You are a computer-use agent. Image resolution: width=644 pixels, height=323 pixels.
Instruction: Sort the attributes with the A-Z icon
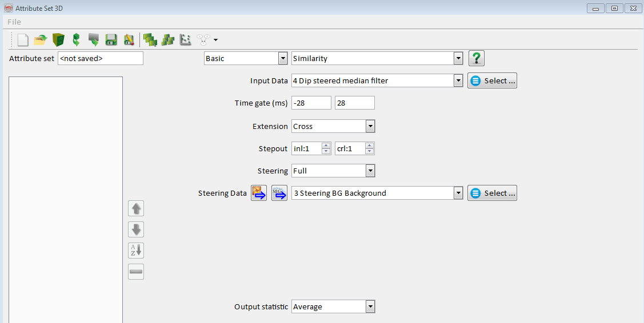pos(136,251)
